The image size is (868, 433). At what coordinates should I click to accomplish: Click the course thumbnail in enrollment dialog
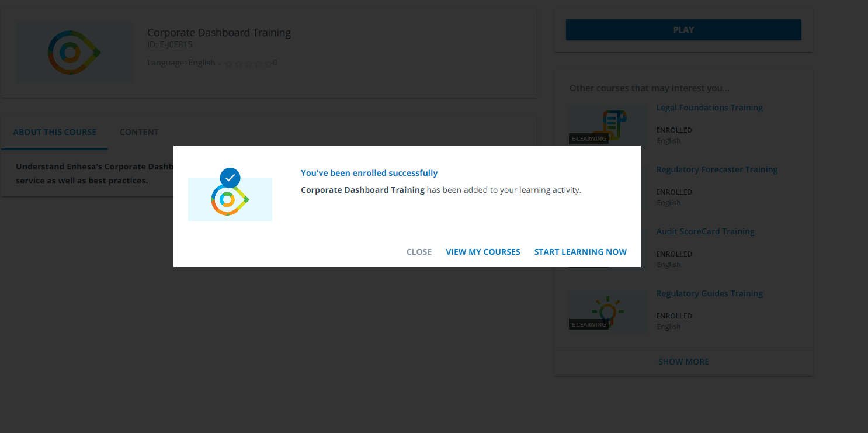[x=230, y=199]
